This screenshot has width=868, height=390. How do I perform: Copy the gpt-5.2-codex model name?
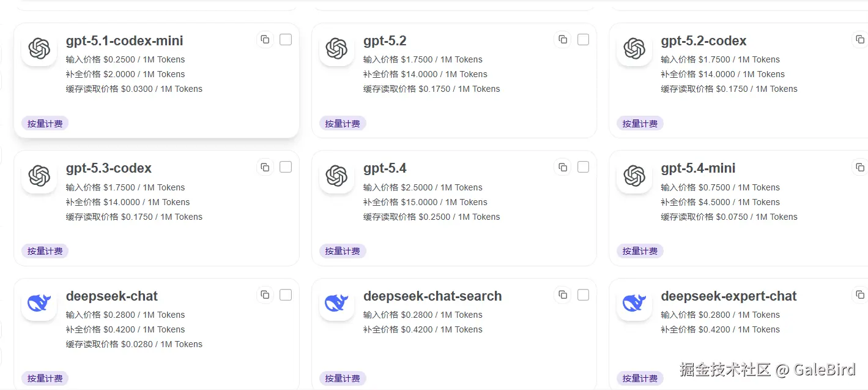(x=860, y=40)
